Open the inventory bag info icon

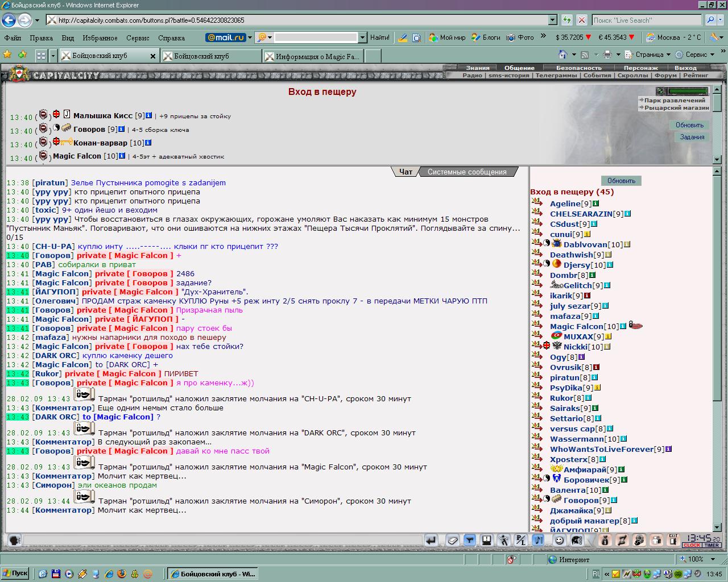605,540
